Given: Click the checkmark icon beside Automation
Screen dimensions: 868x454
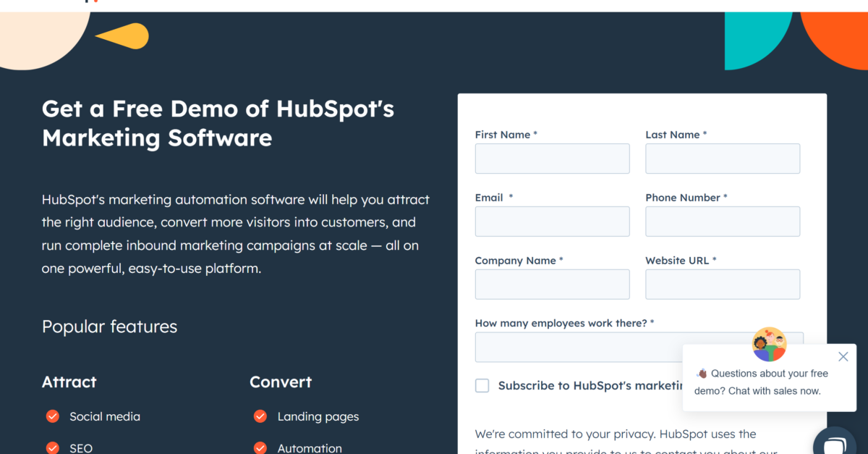Looking at the screenshot, I should [x=260, y=447].
